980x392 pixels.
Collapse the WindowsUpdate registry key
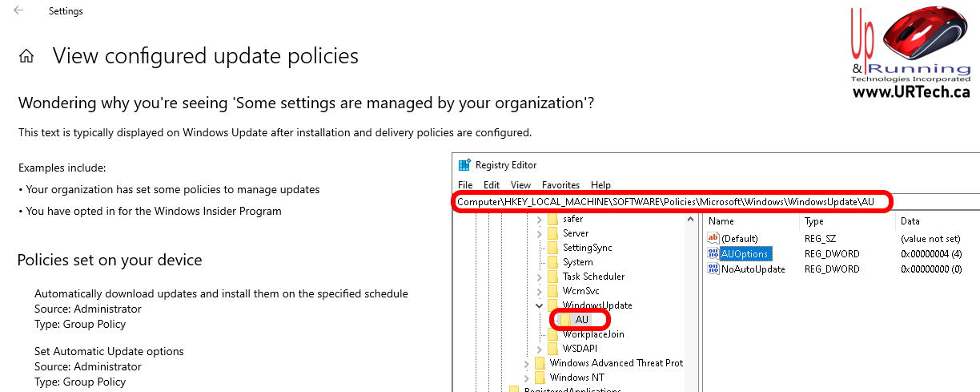(x=539, y=305)
